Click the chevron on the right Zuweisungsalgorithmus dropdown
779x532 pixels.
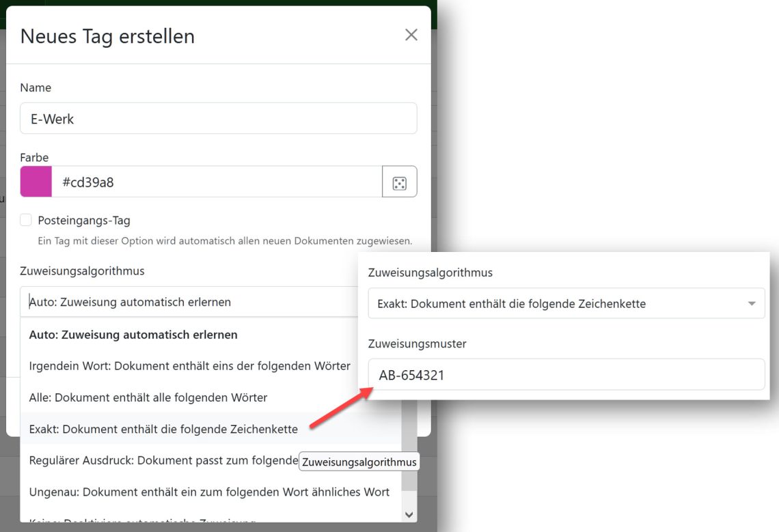751,303
